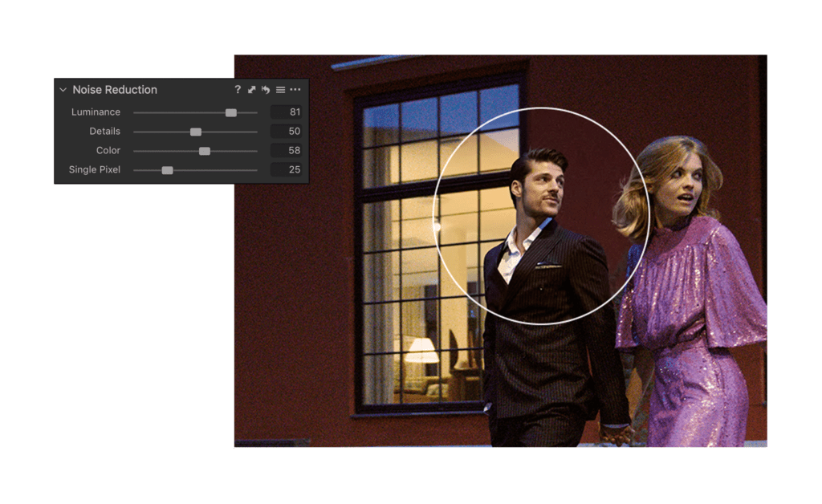Select the Luminance value field showing 81
The width and height of the screenshot is (822, 504).
287,112
